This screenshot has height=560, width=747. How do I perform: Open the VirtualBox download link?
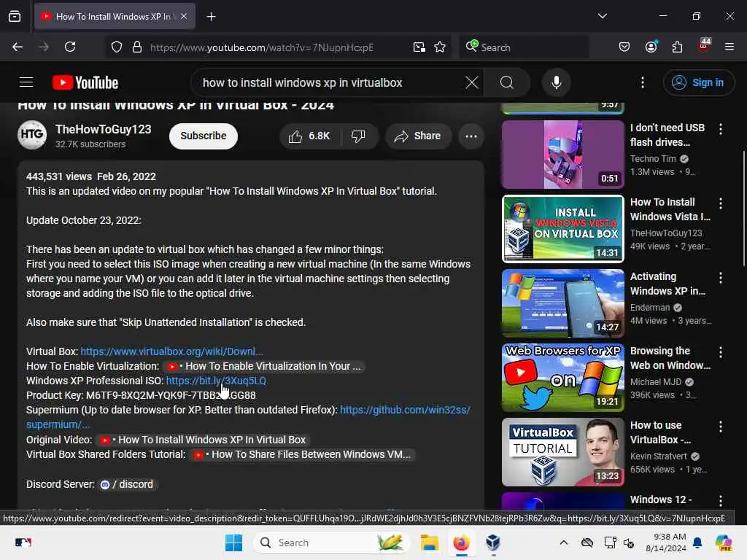click(171, 351)
